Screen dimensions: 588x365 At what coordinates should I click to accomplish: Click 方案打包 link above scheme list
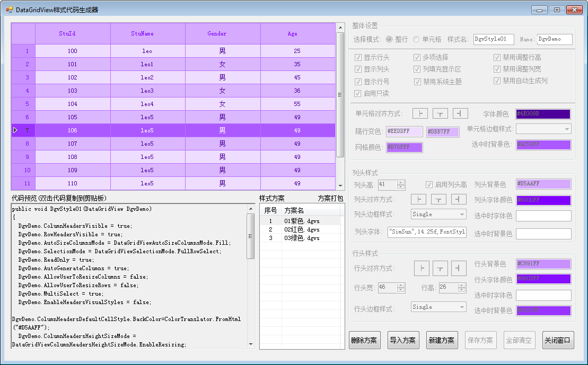click(330, 198)
